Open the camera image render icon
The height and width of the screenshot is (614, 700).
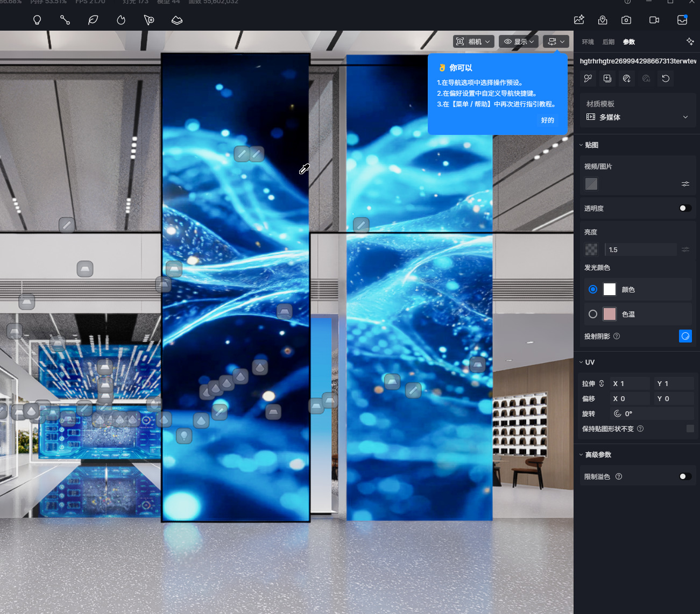click(x=626, y=20)
